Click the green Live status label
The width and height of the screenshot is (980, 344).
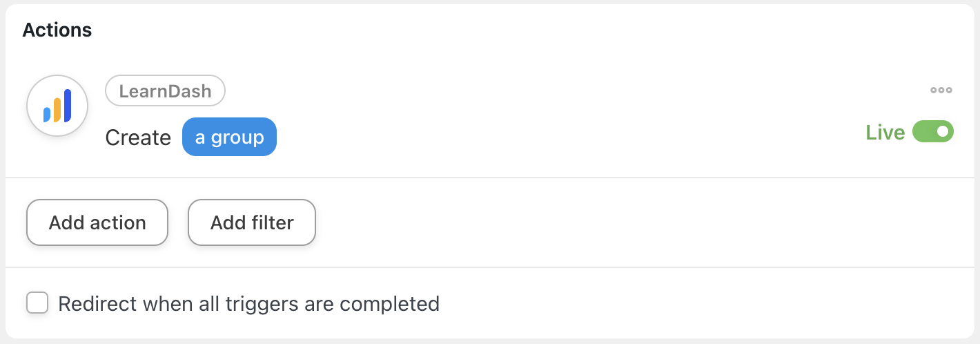pos(885,132)
